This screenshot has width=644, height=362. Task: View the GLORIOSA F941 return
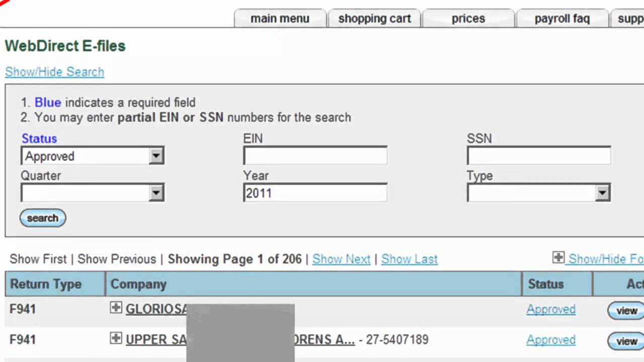(x=626, y=311)
